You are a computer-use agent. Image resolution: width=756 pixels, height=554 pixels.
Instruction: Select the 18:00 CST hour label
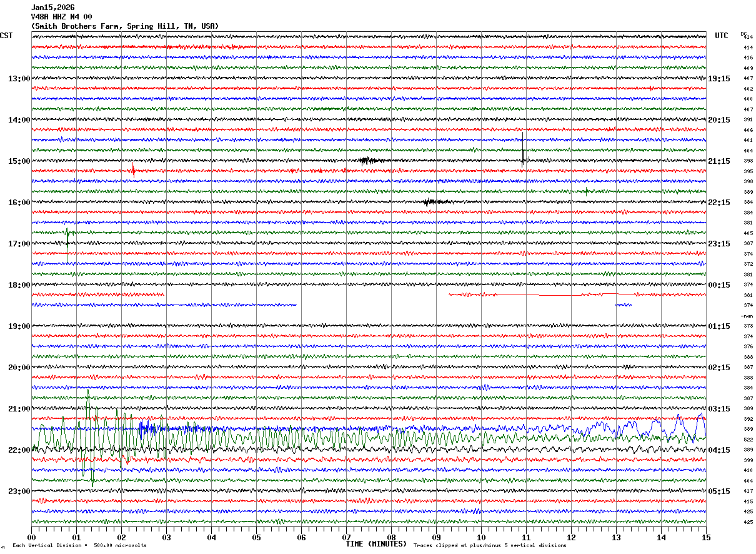(x=19, y=285)
